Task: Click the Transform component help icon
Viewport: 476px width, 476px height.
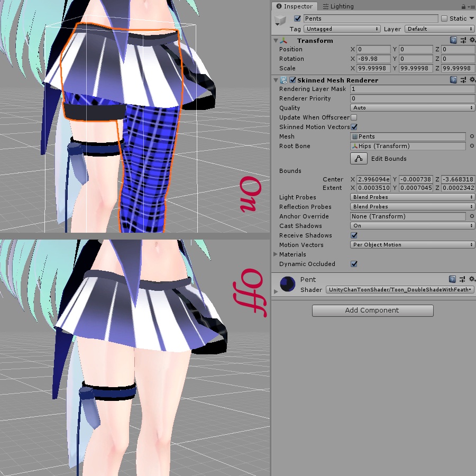Action: (453, 40)
